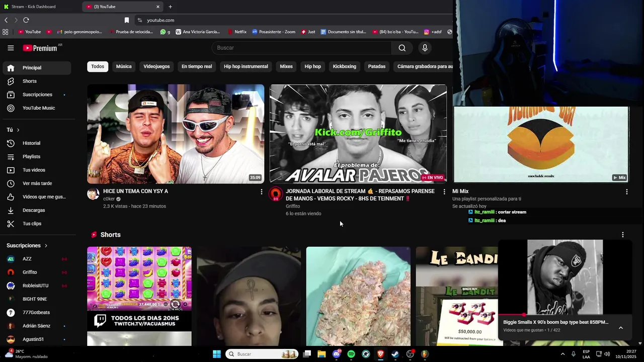Open the JORNADA LABORAL DE STREAM title link
The image size is (644, 362).
[360, 195]
